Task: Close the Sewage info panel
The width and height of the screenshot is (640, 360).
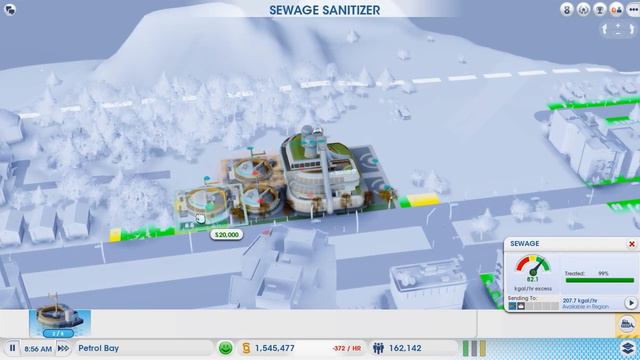Action: 631,244
